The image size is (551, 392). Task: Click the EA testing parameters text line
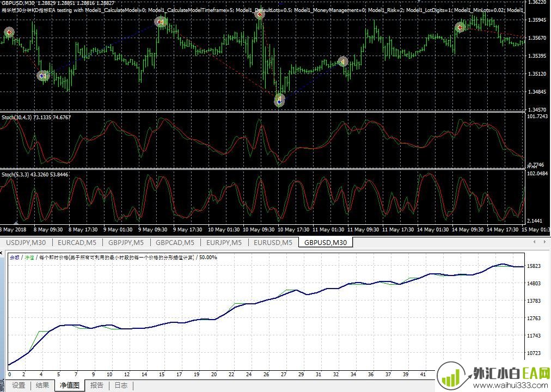click(263, 10)
